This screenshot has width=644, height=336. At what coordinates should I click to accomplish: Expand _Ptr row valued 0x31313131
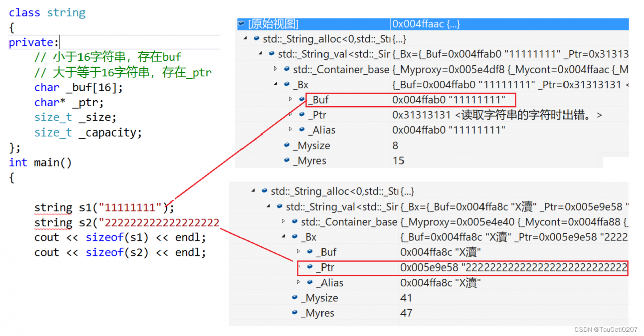tap(290, 115)
